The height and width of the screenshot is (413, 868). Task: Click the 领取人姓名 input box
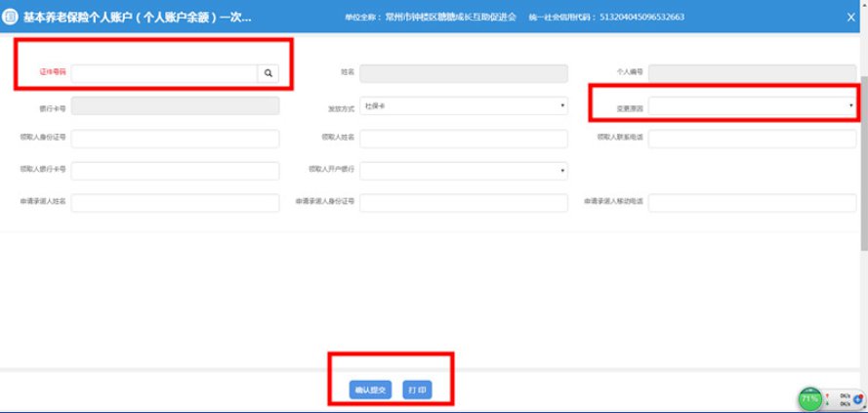[x=464, y=139]
